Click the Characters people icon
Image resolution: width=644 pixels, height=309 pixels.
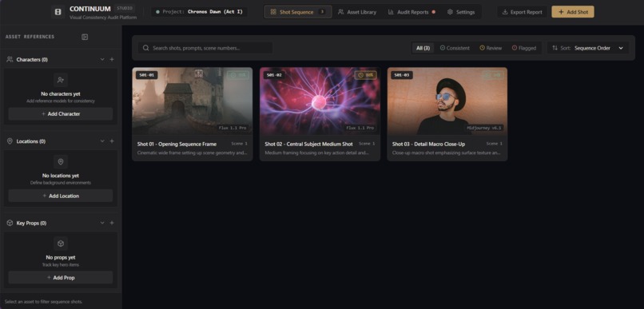[10, 60]
